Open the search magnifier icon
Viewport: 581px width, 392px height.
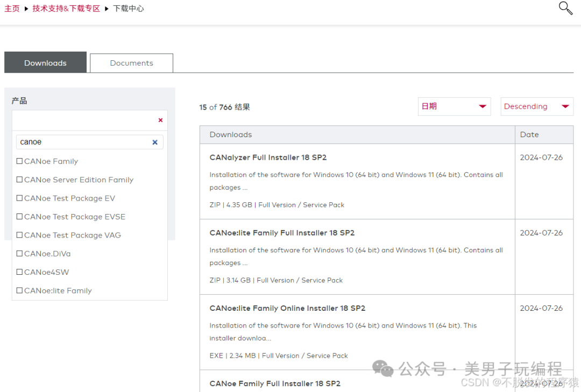[565, 8]
